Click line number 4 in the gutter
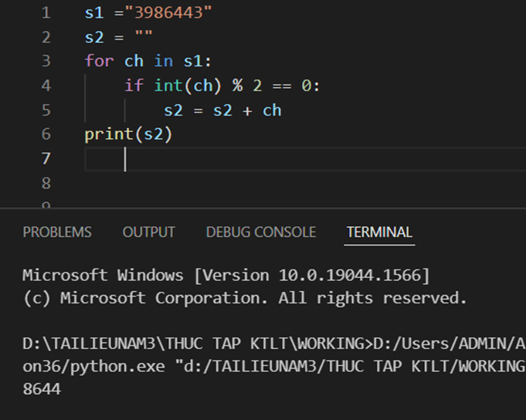Image resolution: width=526 pixels, height=420 pixels. pos(46,86)
